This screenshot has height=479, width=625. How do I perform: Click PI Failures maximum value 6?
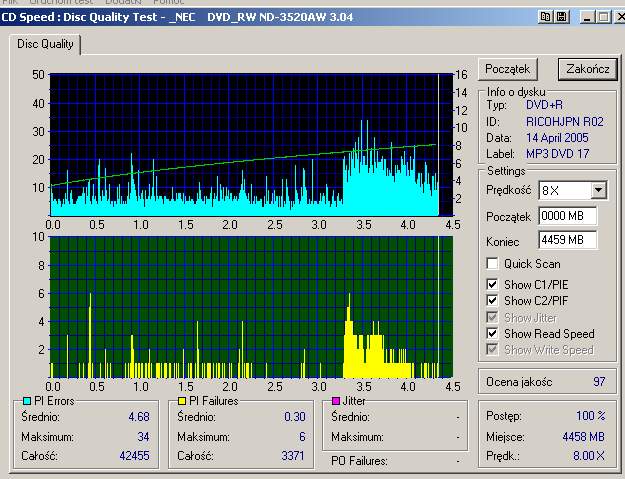(302, 437)
